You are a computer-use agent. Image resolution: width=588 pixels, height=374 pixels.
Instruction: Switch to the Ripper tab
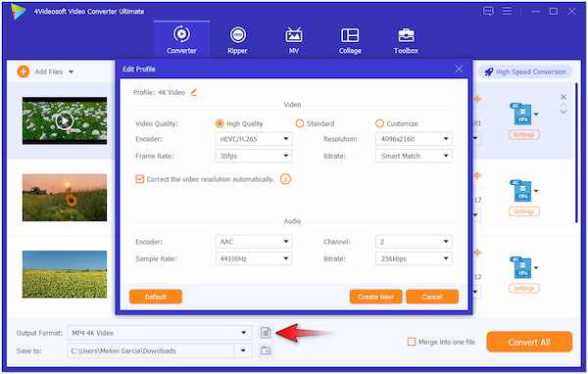(x=237, y=40)
